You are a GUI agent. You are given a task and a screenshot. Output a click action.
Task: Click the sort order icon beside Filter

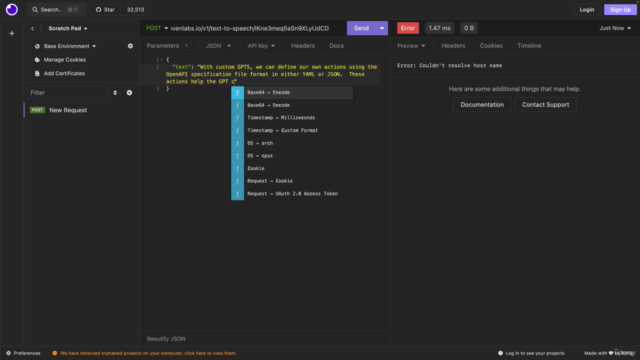[115, 93]
